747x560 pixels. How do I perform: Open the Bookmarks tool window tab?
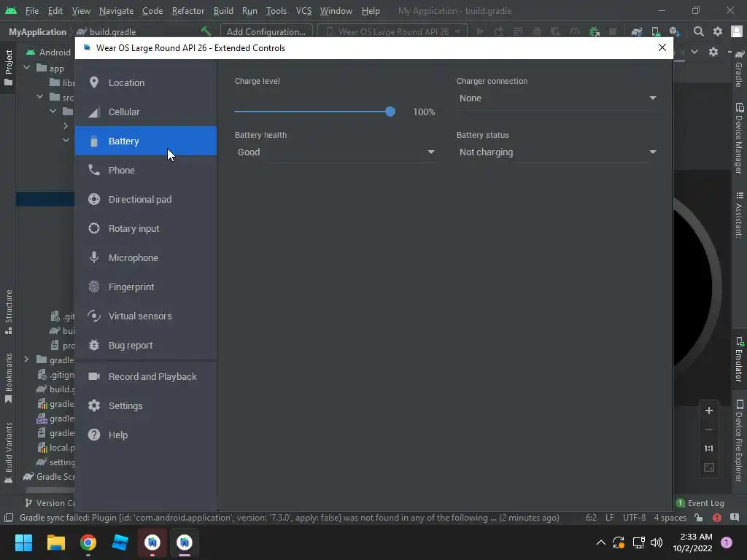point(8,378)
